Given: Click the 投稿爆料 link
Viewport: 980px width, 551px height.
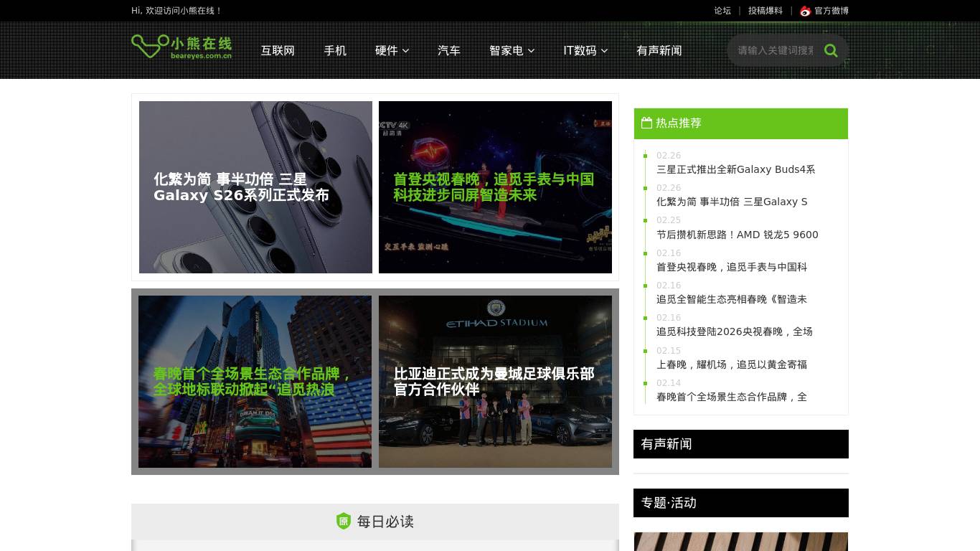Looking at the screenshot, I should point(765,11).
